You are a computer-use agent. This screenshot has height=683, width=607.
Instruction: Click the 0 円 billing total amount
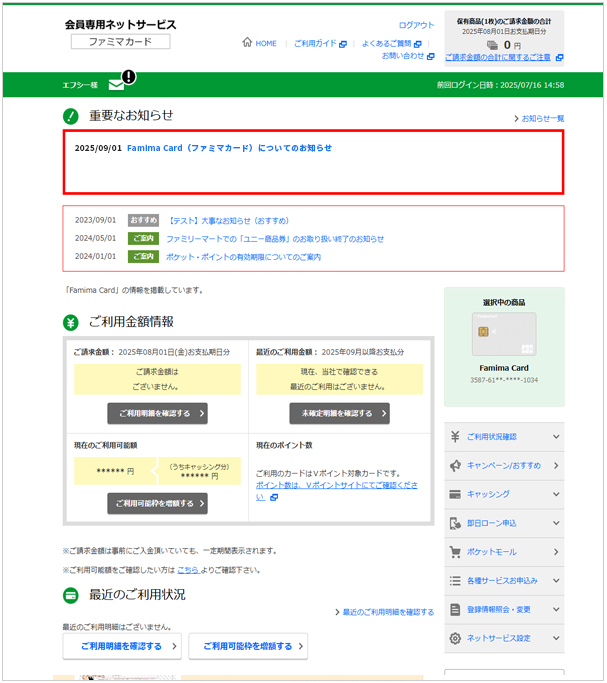click(512, 45)
